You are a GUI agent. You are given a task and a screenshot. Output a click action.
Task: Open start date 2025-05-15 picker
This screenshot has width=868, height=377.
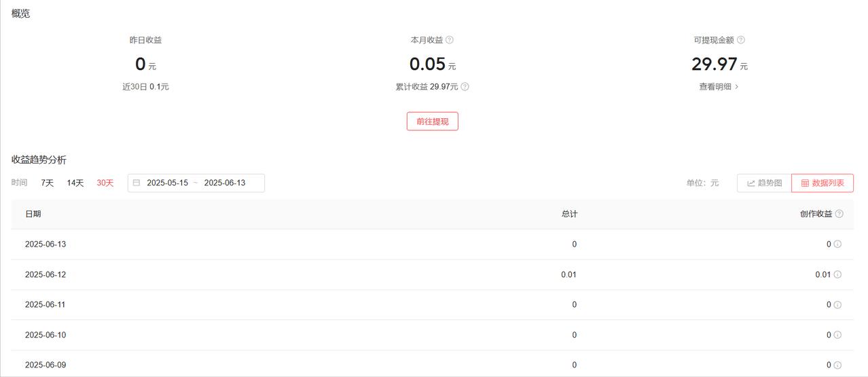coord(168,183)
